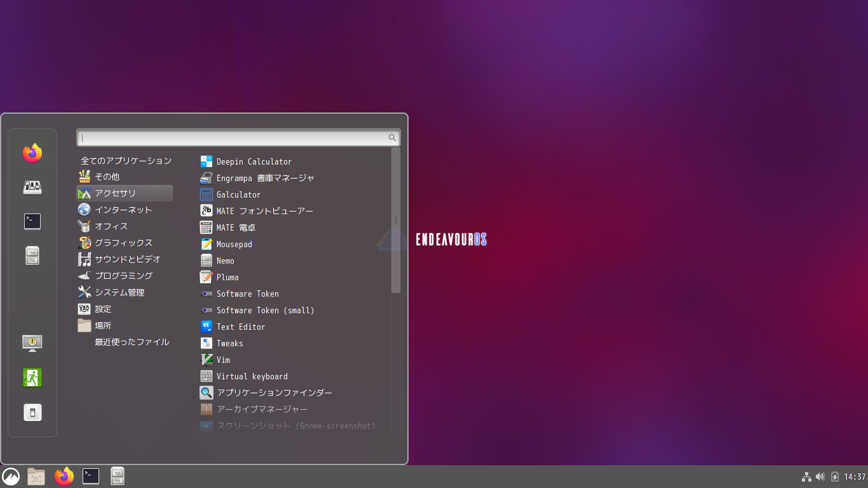Viewport: 868px width, 488px height.
Task: Open アーカイブマネージャー
Action: pyautogui.click(x=254, y=409)
